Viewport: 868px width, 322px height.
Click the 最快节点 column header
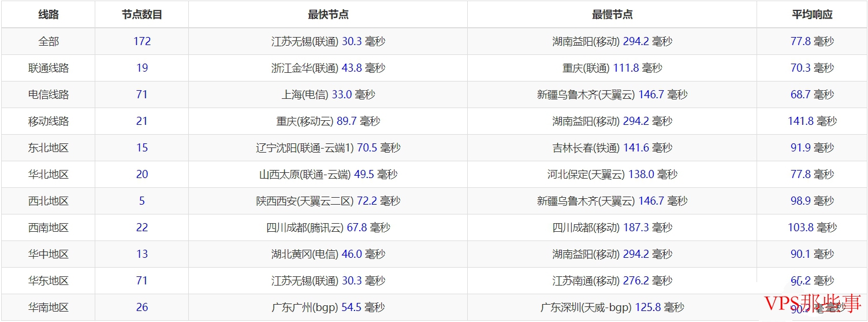tap(328, 15)
